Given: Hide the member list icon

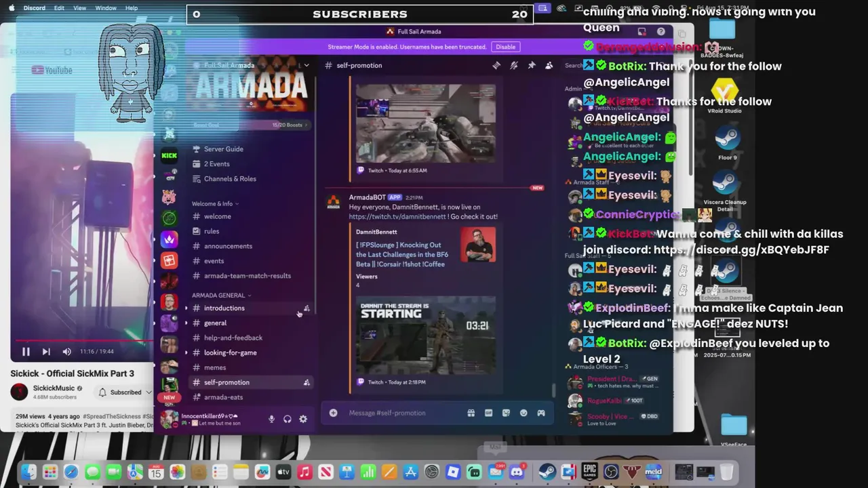Looking at the screenshot, I should (x=549, y=66).
